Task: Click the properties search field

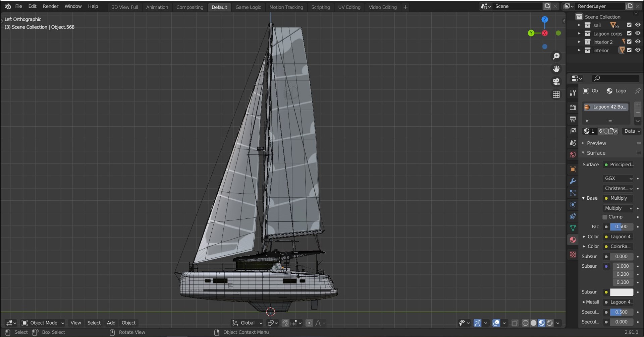Action: point(615,78)
